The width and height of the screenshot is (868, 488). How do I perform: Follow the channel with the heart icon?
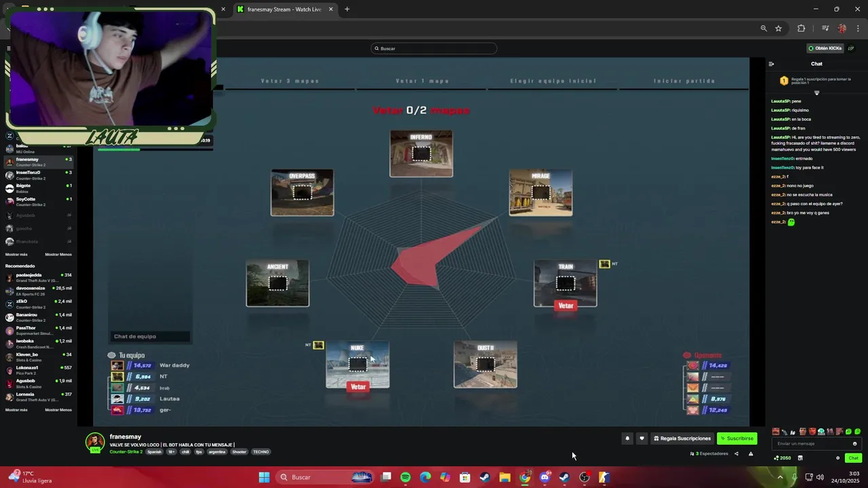(642, 439)
